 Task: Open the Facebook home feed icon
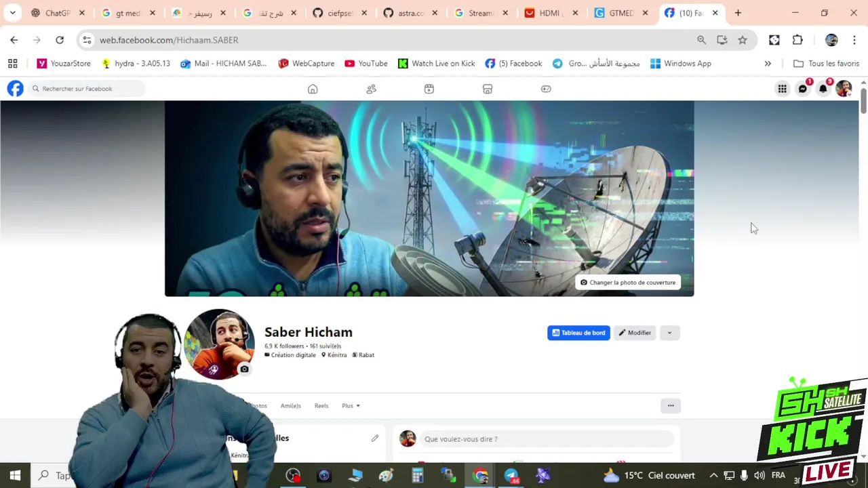point(313,89)
